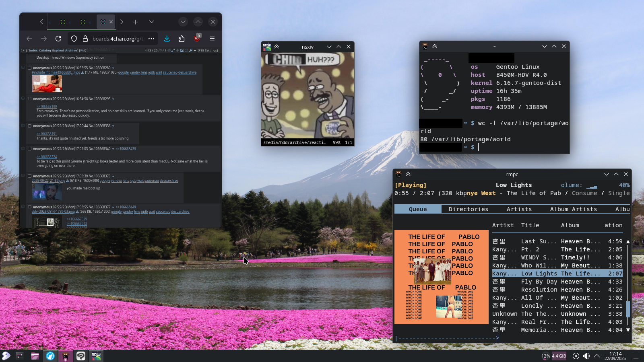
Task: Open the downloads panel in browser
Action: (167, 39)
